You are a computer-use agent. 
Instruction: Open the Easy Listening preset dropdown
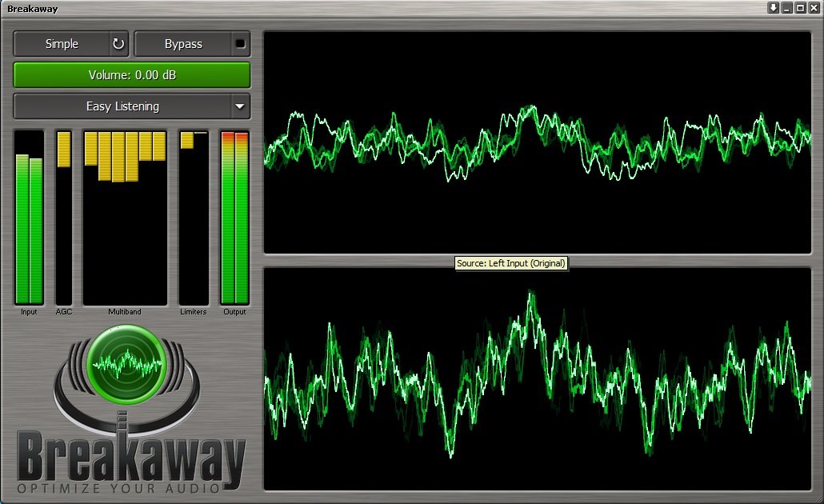click(x=131, y=106)
